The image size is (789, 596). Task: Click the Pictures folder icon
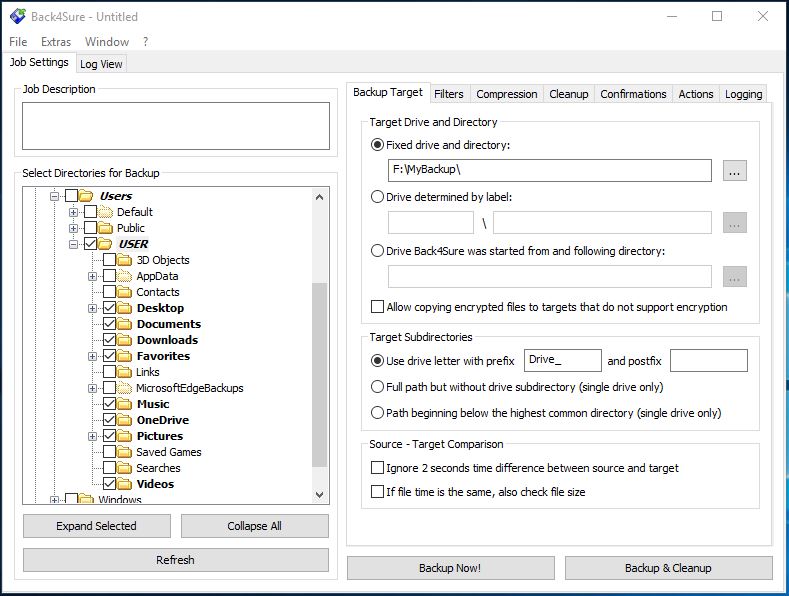[x=124, y=436]
